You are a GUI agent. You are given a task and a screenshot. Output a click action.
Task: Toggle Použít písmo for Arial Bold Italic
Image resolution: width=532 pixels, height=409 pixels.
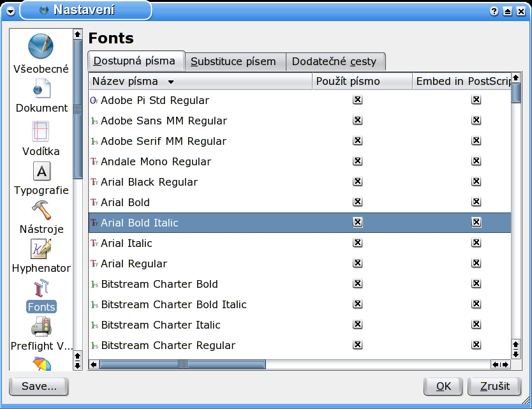[358, 223]
